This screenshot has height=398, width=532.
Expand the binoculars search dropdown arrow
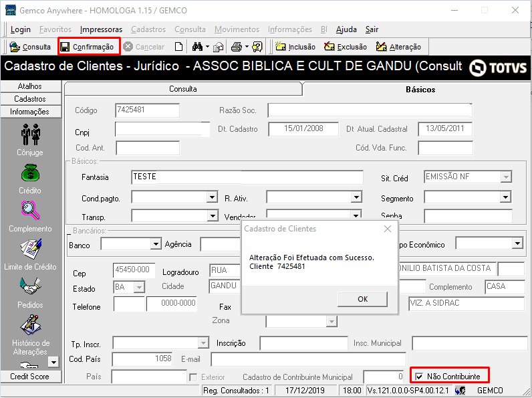[x=207, y=47]
